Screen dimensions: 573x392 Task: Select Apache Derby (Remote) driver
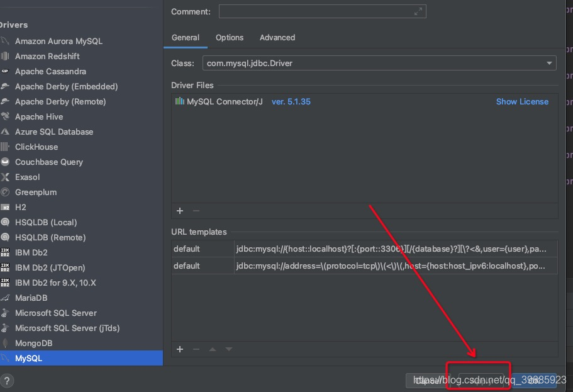pos(81,102)
